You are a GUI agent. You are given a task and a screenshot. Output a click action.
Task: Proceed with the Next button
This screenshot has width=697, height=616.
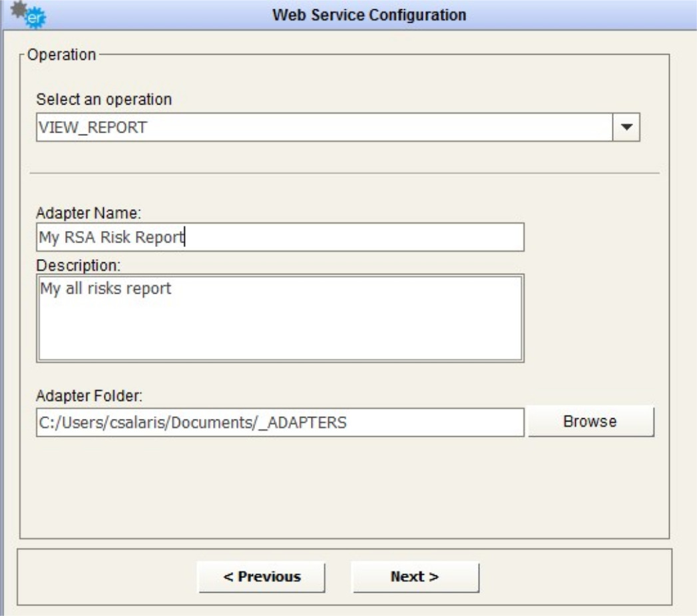415,577
